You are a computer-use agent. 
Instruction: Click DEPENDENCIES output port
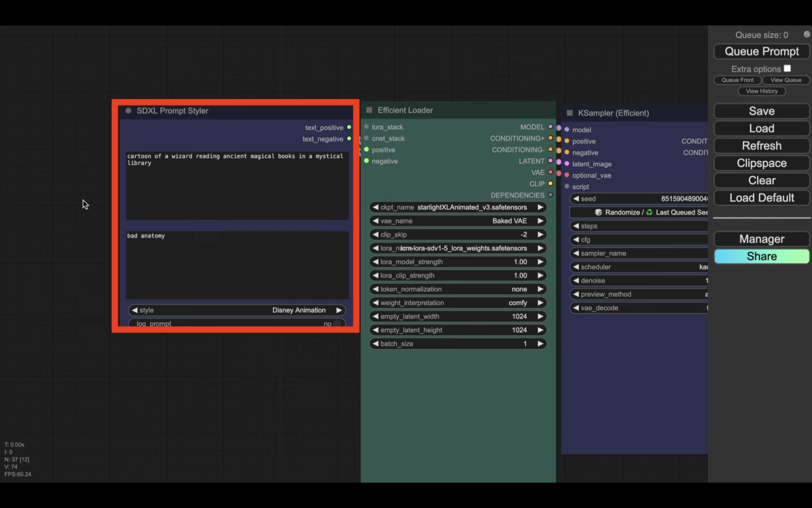pyautogui.click(x=550, y=195)
